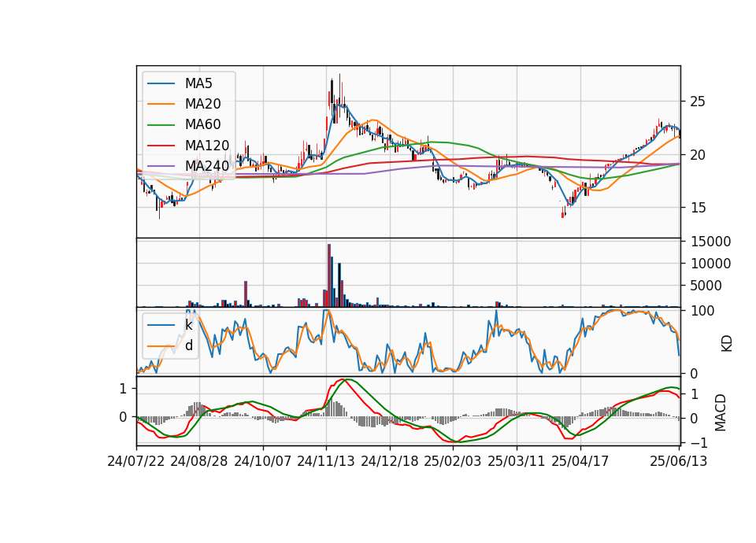This screenshot has width=756, height=543.
Task: Click the MA5 legend label
Action: point(198,83)
